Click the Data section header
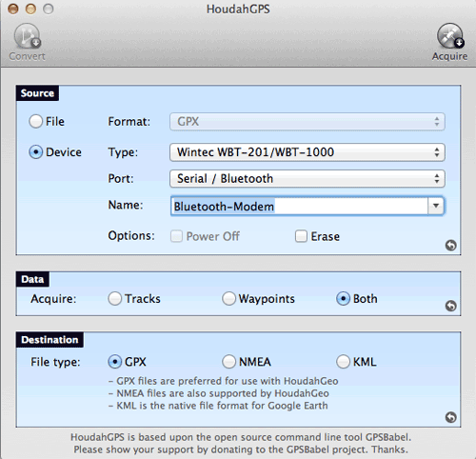 pyautogui.click(x=32, y=279)
